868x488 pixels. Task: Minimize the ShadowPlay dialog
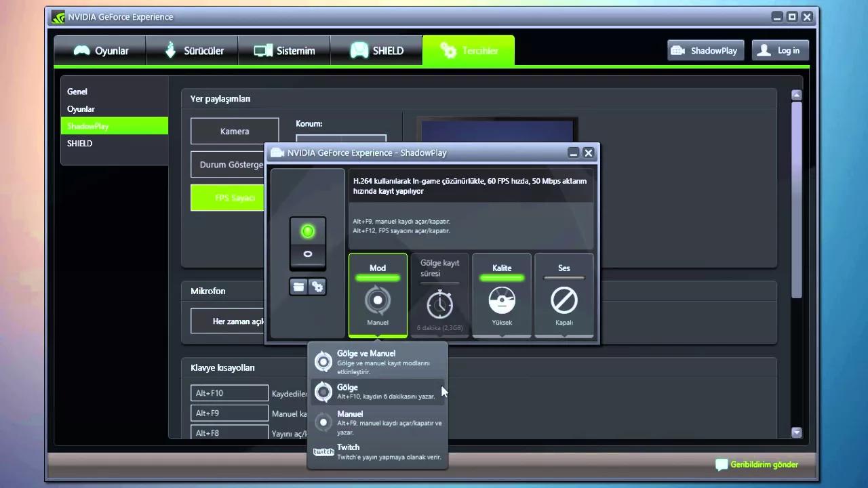(574, 153)
